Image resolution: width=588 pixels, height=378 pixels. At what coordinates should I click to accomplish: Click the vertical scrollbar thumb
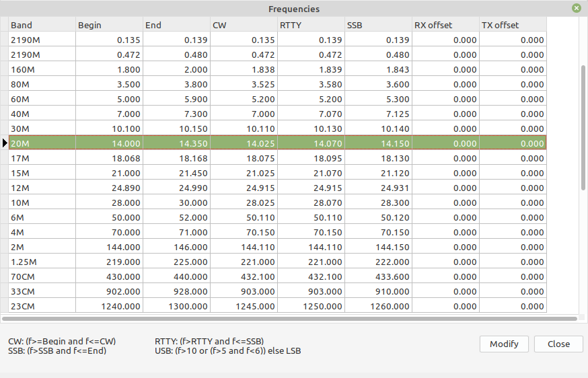(x=583, y=127)
